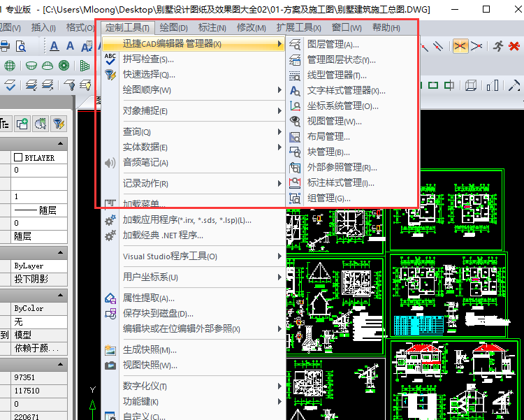Image resolution: width=524 pixels, height=420 pixels.
Task: Click the wireframe cube icon
Action: tap(470, 85)
